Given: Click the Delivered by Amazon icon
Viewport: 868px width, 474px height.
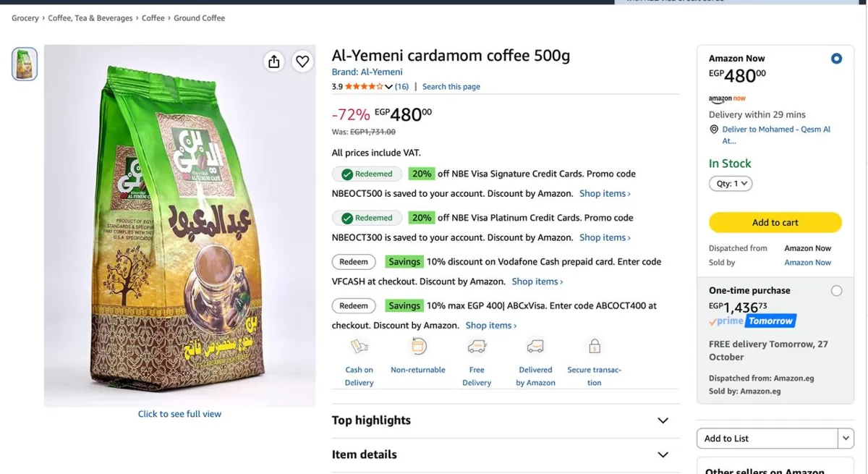Looking at the screenshot, I should [535, 347].
